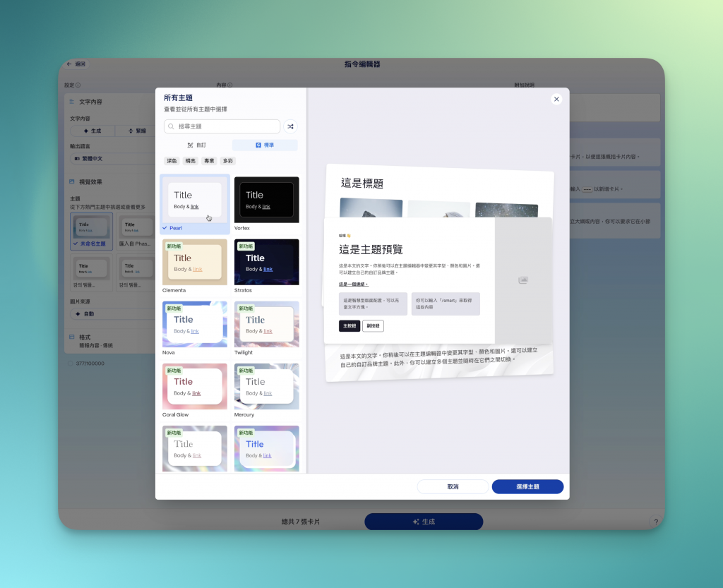Viewport: 723px width, 588px height.
Task: Select the Pearl theme
Action: pyautogui.click(x=195, y=204)
